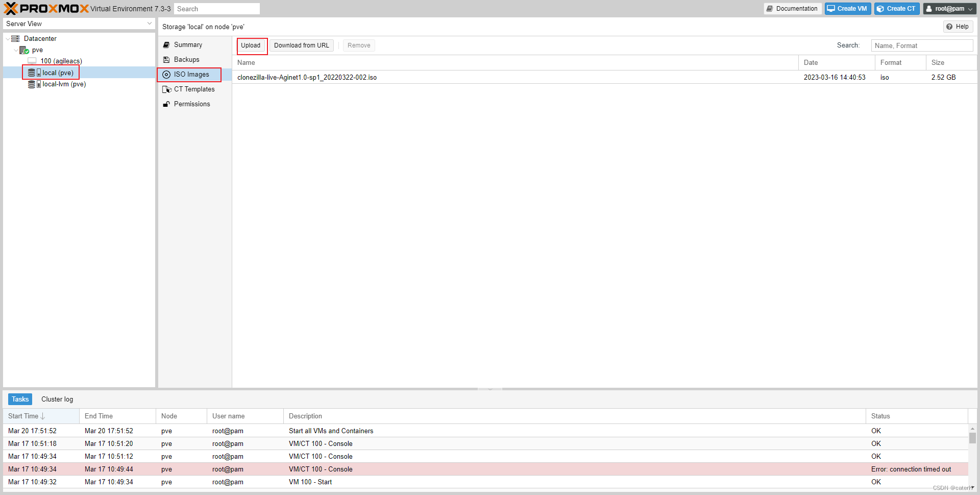Click the Remove button
Image resolution: width=980 pixels, height=495 pixels.
[359, 45]
